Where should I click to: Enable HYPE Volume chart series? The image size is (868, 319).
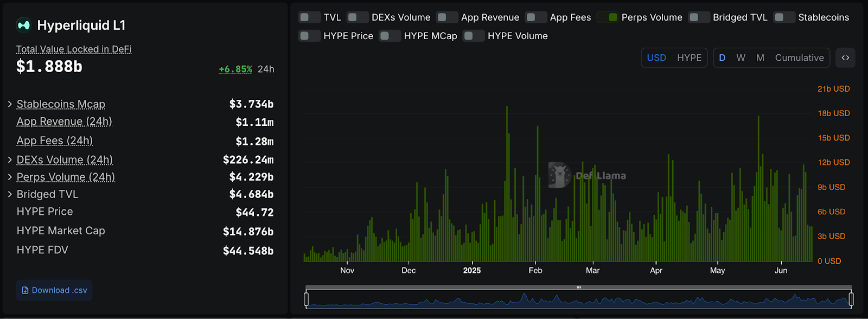click(x=473, y=36)
